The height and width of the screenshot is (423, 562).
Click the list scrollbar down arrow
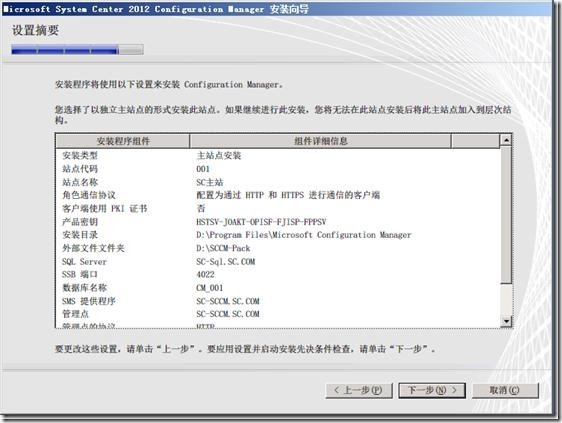tap(506, 321)
